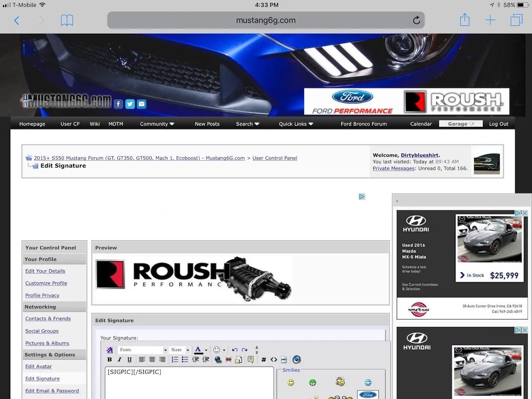Toggle underline formatting in signature editor
This screenshot has height=399, width=532.
coord(129,360)
